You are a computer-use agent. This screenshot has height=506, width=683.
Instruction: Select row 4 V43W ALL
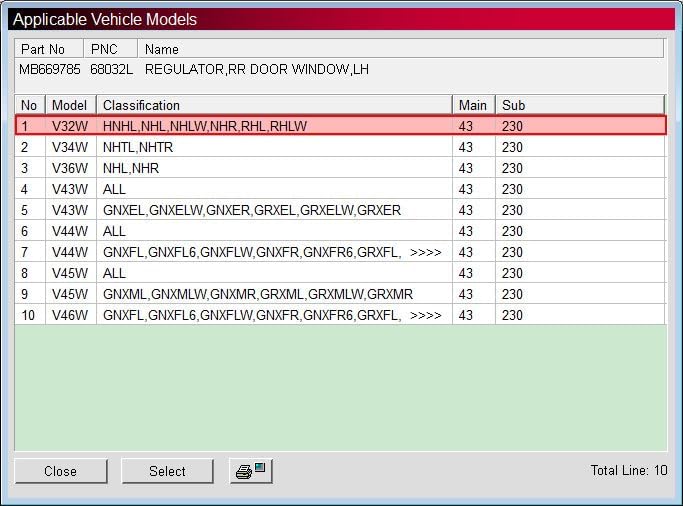[x=341, y=189]
